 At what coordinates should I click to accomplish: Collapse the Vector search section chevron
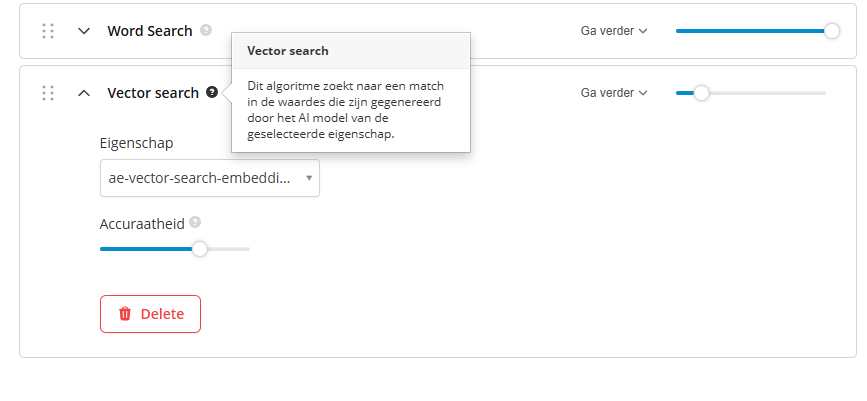coord(84,93)
